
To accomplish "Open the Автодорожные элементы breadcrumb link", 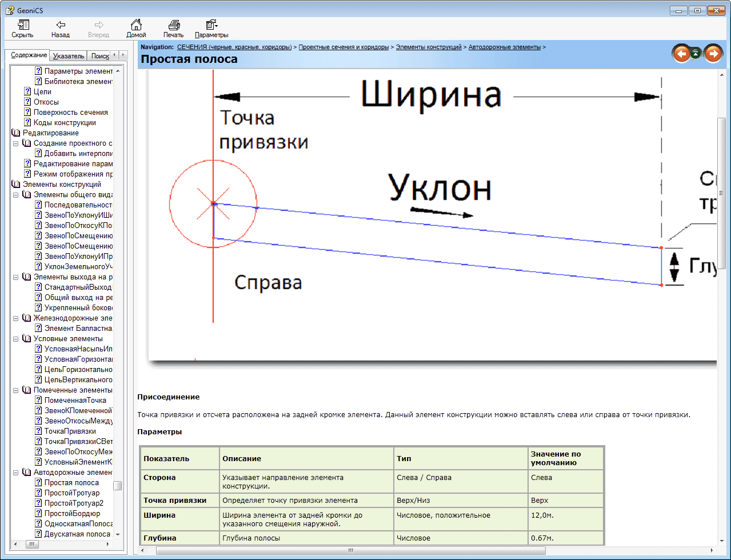I will pos(504,47).
